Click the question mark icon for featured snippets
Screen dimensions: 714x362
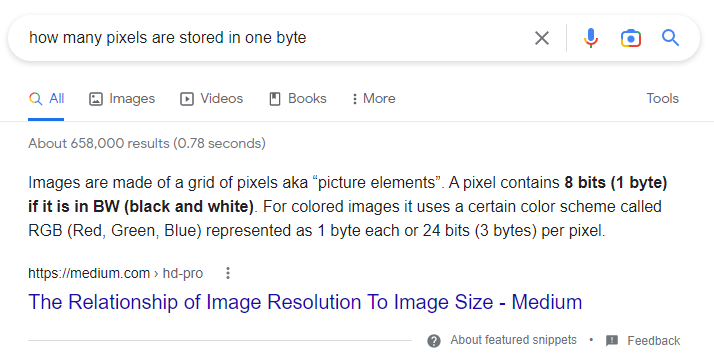pyautogui.click(x=434, y=341)
